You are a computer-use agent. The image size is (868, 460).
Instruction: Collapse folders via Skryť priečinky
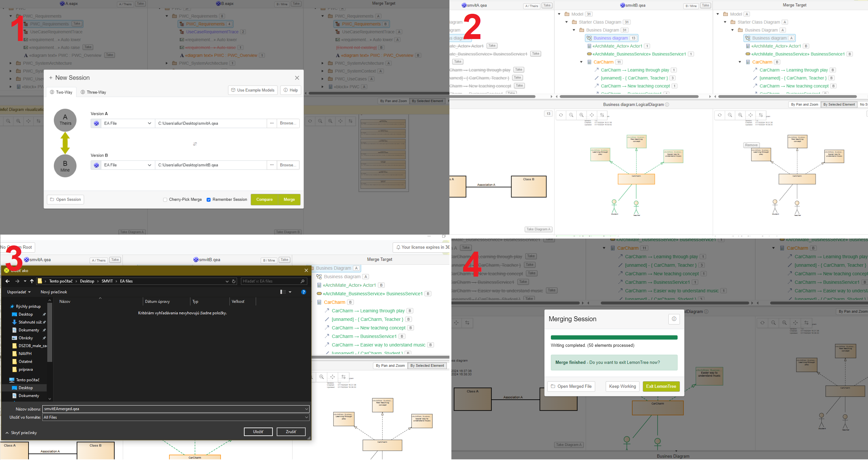click(21, 433)
